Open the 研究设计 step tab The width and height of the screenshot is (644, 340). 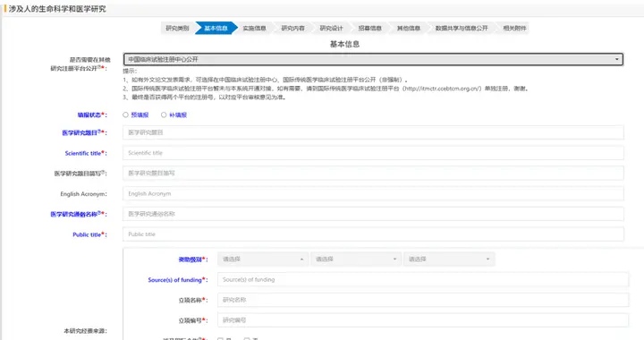(x=331, y=28)
